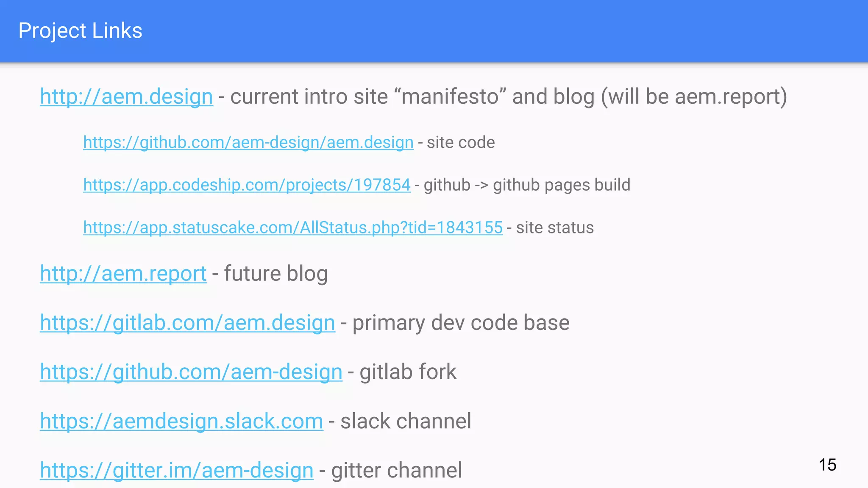Follow the app.codeship.com projects link
This screenshot has height=488, width=868.
tap(247, 185)
